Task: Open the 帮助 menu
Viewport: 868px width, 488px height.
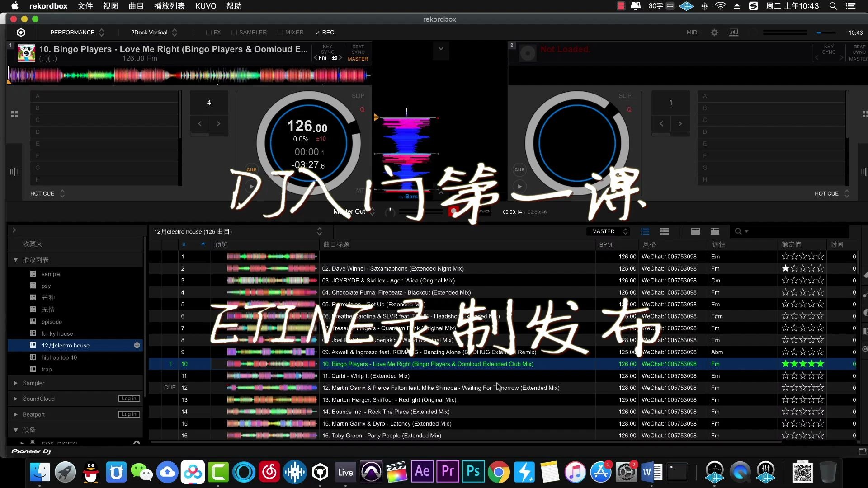Action: click(x=234, y=6)
